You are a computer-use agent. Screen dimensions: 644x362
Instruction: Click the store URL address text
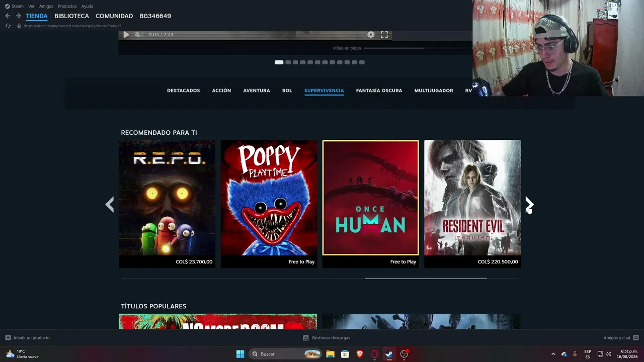point(72,26)
